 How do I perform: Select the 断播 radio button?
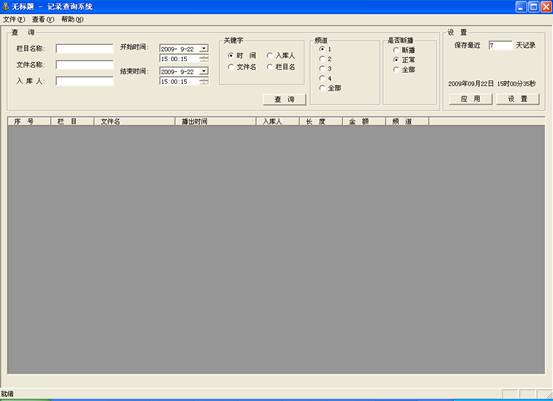(396, 50)
